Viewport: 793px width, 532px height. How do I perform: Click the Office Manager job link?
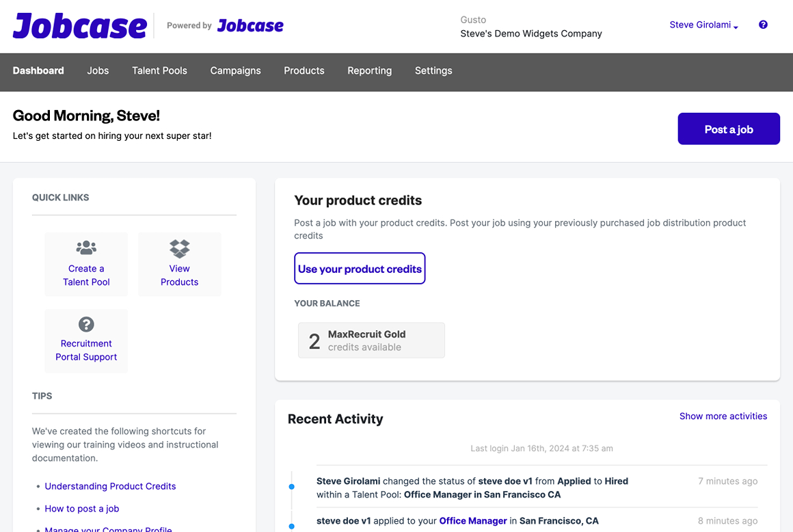[473, 521]
